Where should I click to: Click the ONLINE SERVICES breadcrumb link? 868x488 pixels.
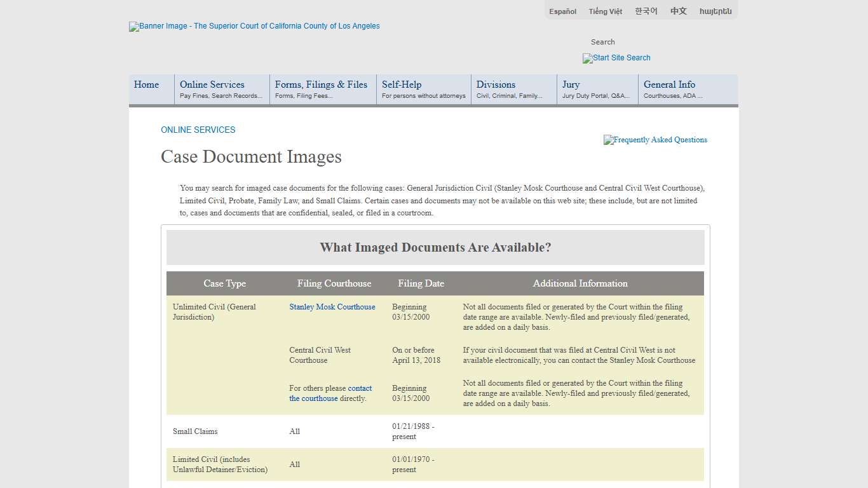(x=198, y=130)
